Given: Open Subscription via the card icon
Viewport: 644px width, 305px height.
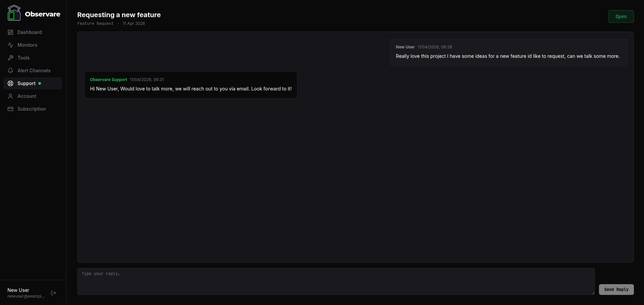Looking at the screenshot, I should [x=10, y=109].
